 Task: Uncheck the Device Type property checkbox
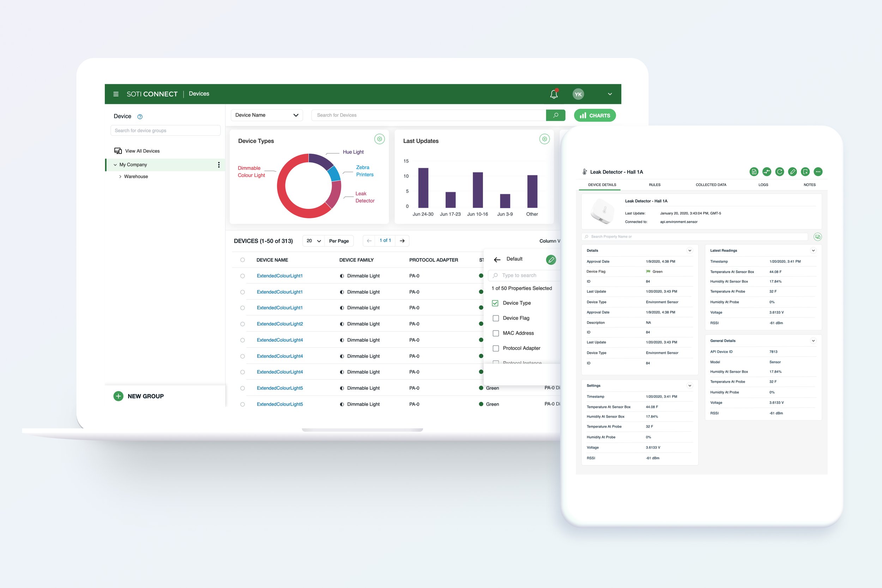pos(495,303)
